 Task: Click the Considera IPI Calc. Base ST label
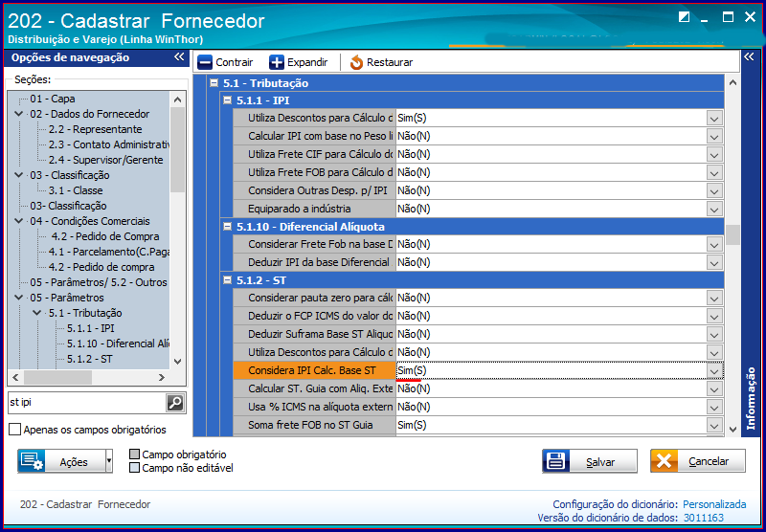(312, 371)
